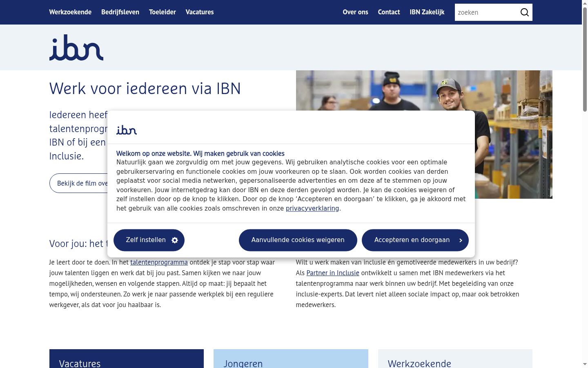Click the gear icon on Zelf instellen
Image resolution: width=588 pixels, height=368 pixels.
[x=175, y=240]
